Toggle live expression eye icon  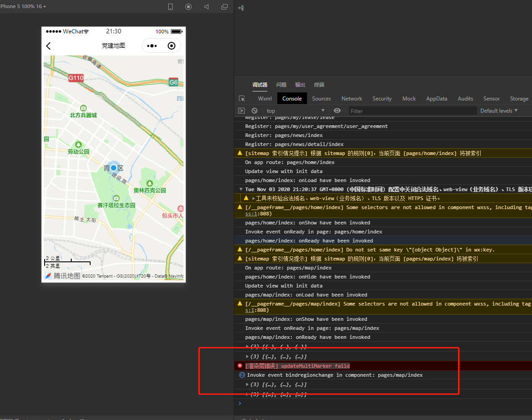click(x=337, y=110)
